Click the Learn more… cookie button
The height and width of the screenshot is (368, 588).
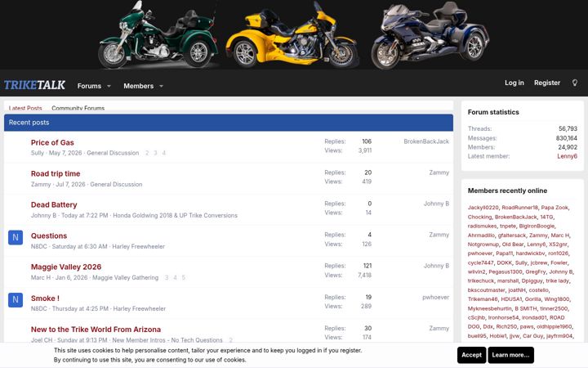point(510,355)
